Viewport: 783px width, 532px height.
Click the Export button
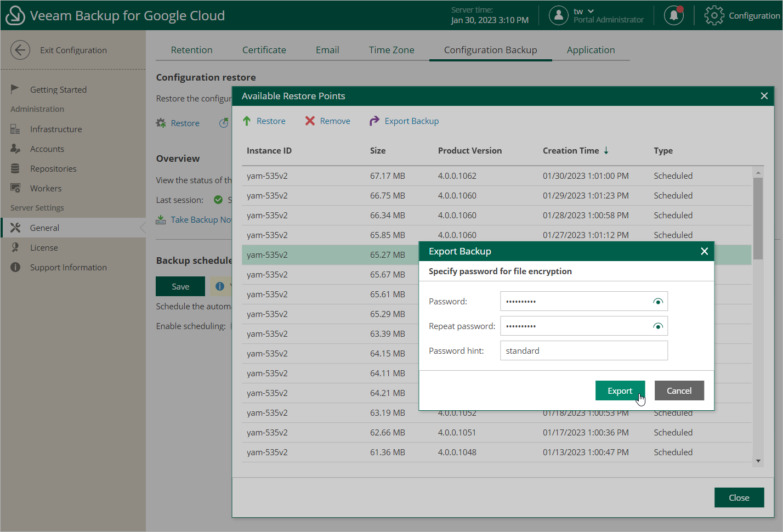coord(620,390)
